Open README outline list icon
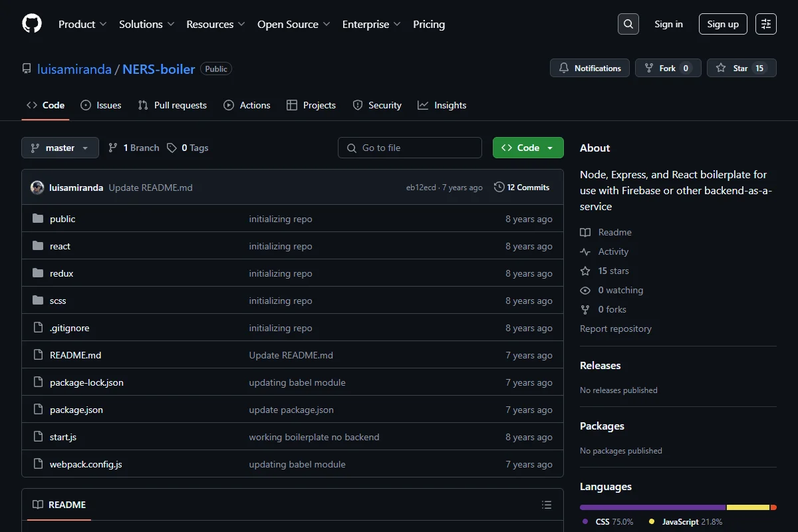This screenshot has width=798, height=532. pos(547,505)
